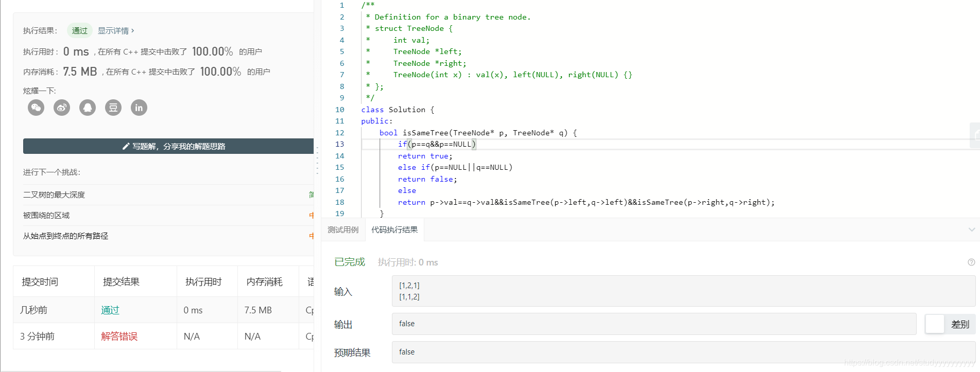
Task: Click 写题解，分享我的解题思路 button
Action: click(168, 146)
